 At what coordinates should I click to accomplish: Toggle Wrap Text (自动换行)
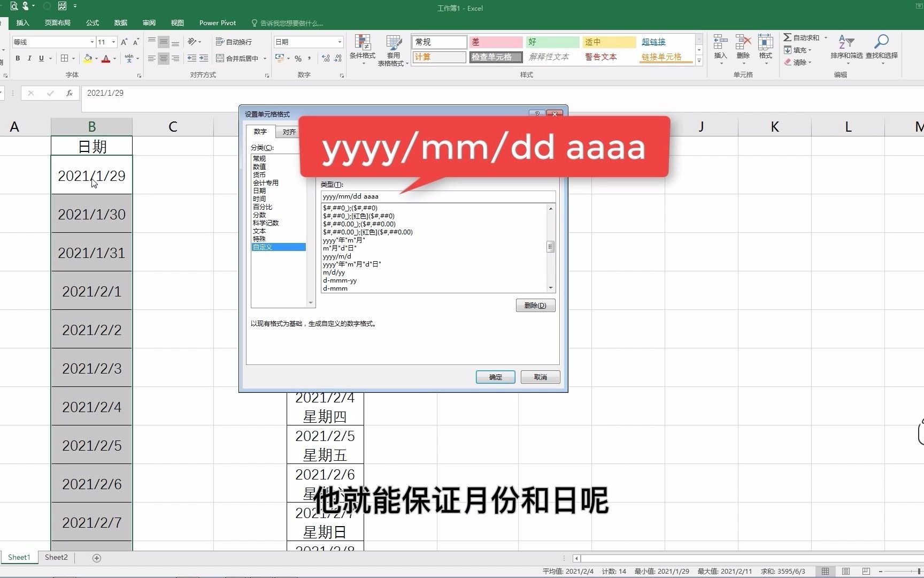click(x=234, y=42)
